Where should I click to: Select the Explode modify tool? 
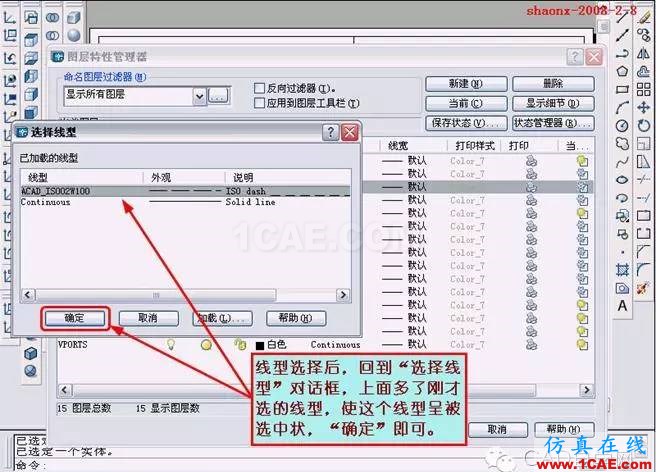pyautogui.click(x=644, y=288)
